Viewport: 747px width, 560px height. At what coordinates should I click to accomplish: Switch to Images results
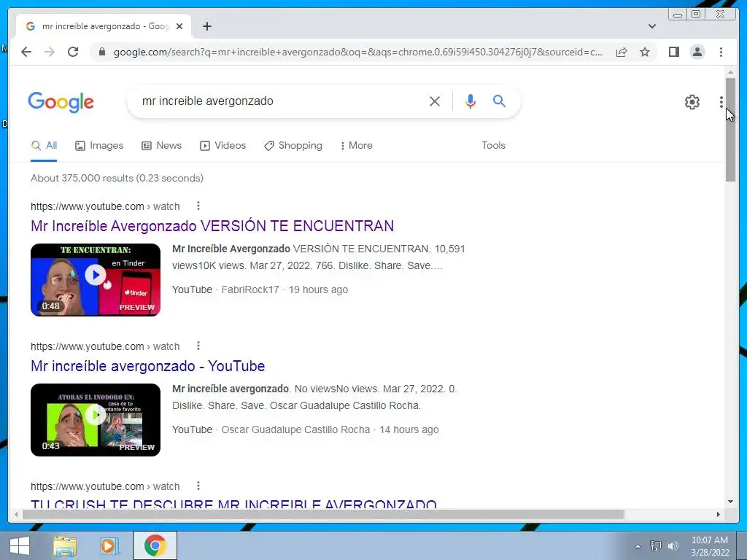(99, 146)
